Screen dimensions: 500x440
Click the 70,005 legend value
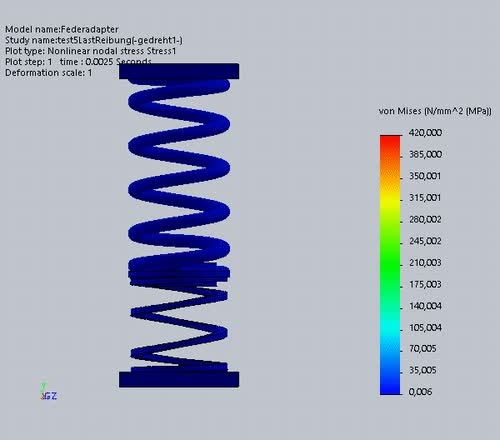423,349
